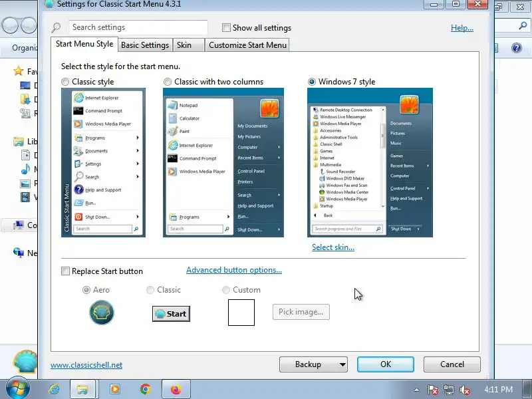Select the Windows 7 style radio button

point(311,82)
